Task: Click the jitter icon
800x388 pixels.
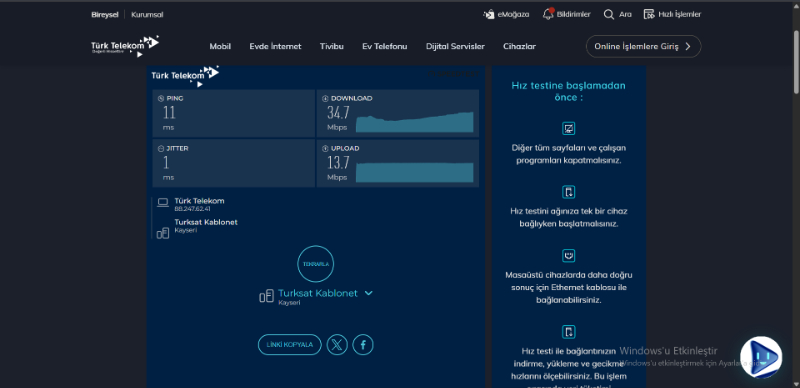Action: (x=161, y=149)
